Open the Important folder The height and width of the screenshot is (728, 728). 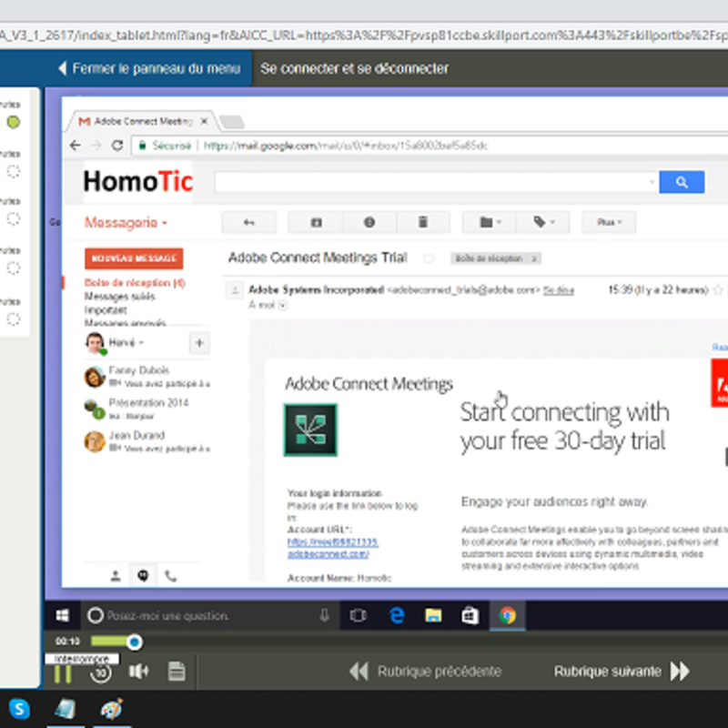click(106, 309)
